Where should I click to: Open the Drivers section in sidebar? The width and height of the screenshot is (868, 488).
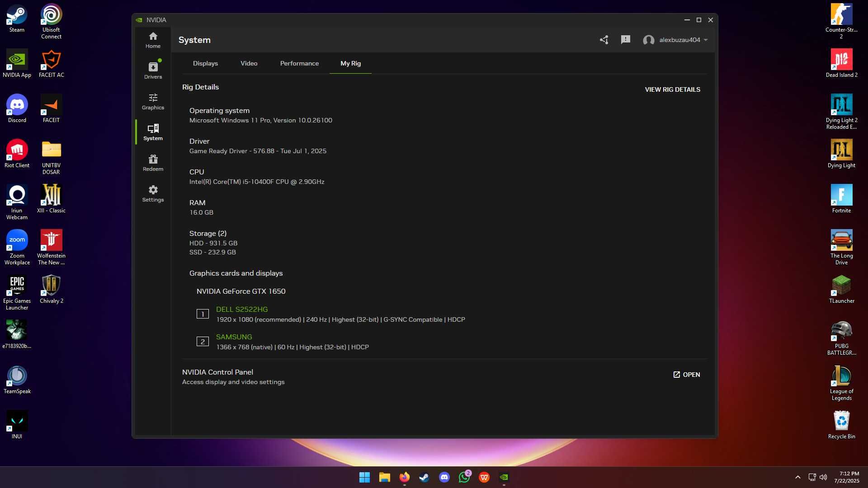[153, 70]
